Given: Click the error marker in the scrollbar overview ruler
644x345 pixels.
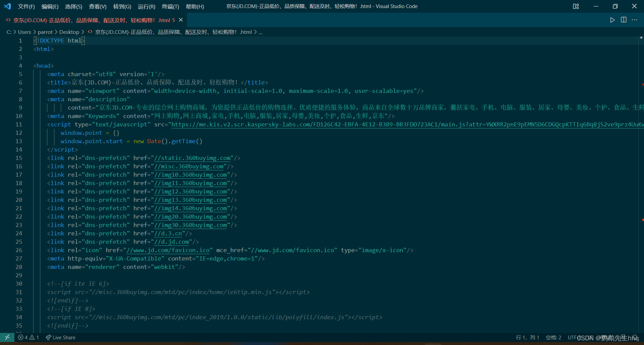Looking at the screenshot, I should click(x=643, y=84).
